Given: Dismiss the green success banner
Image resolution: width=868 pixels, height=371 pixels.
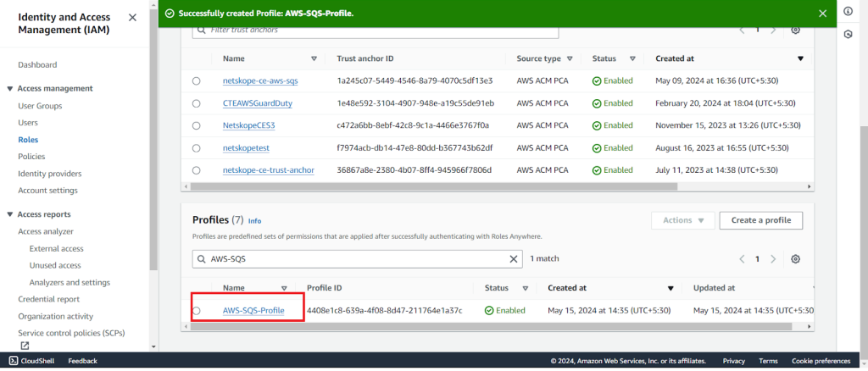Looking at the screenshot, I should pos(822,14).
